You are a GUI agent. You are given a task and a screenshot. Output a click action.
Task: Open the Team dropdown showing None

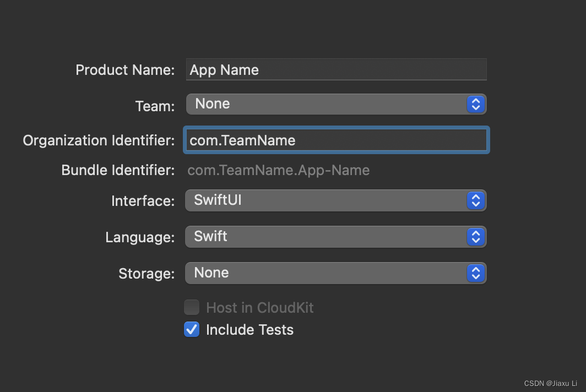click(326, 104)
